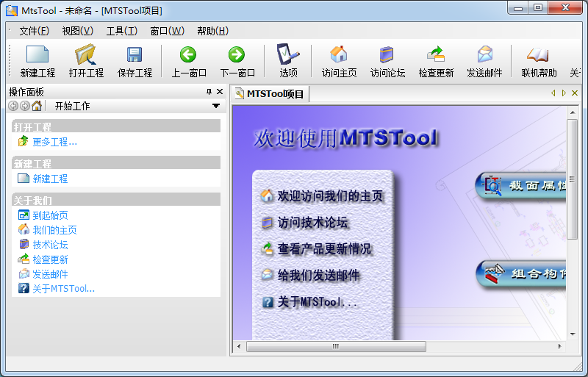Image resolution: width=588 pixels, height=377 pixels.
Task: Click the 关于MTSTool... link in side panel
Action: (x=63, y=289)
